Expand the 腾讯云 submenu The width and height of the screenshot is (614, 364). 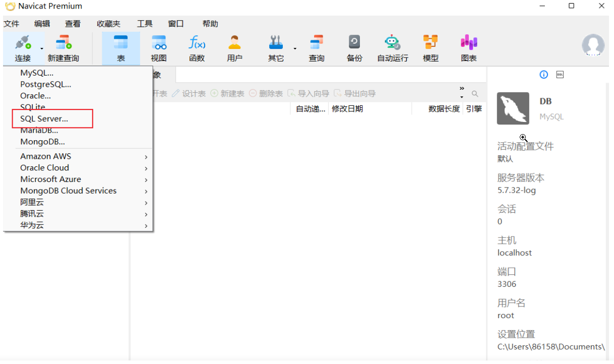click(x=78, y=214)
